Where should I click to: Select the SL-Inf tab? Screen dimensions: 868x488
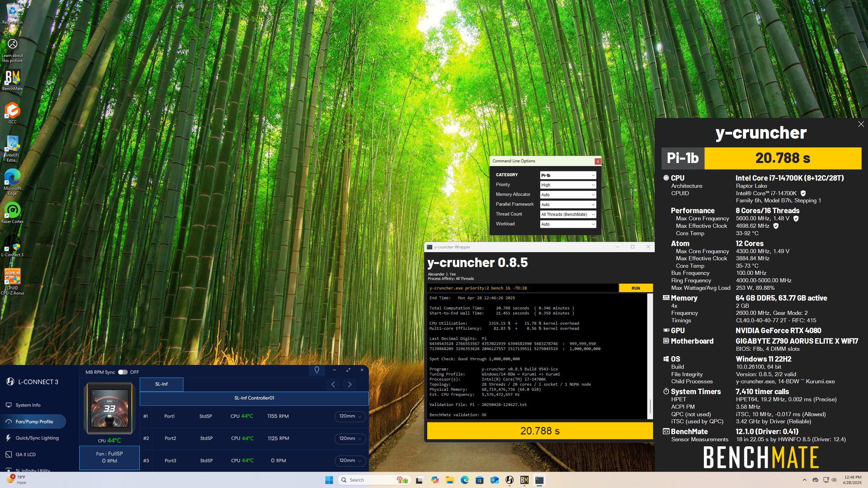pyautogui.click(x=161, y=384)
